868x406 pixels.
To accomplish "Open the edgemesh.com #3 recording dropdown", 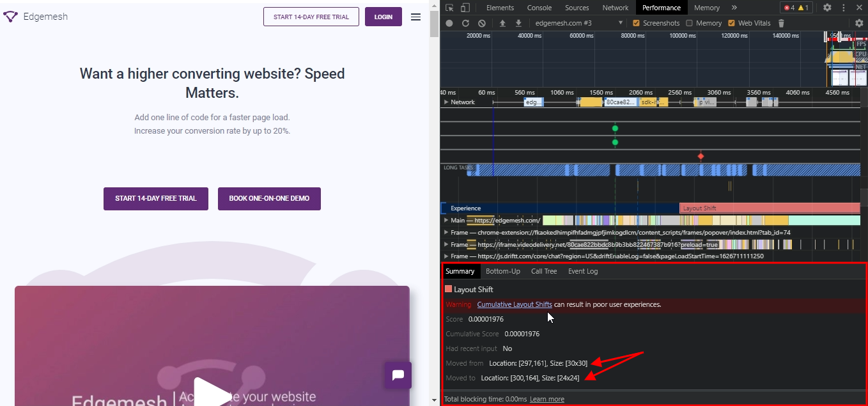I will coord(578,23).
